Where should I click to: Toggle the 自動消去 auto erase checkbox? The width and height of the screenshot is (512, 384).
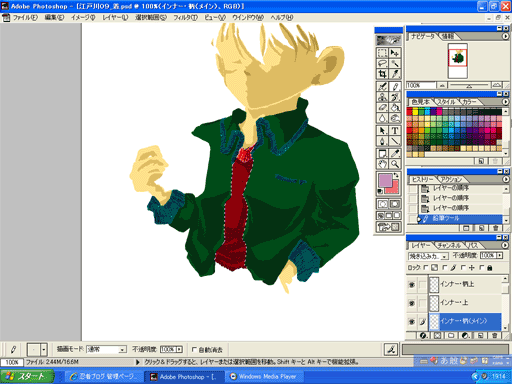194,349
